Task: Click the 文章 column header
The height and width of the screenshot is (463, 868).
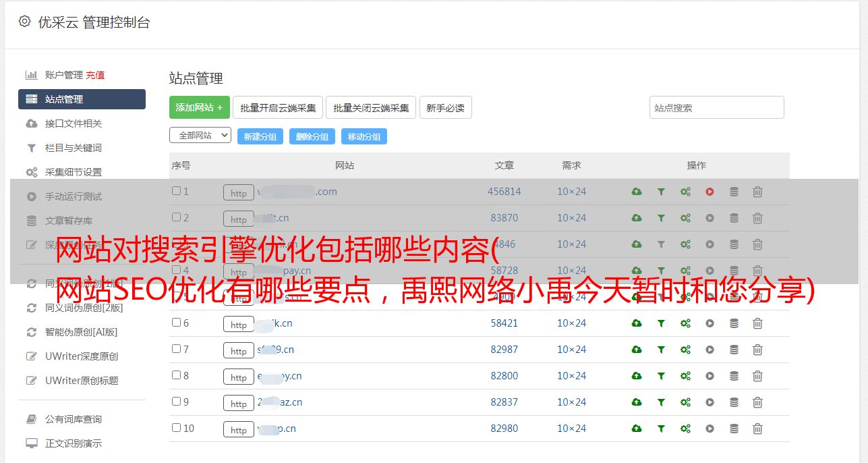Action: pyautogui.click(x=504, y=165)
